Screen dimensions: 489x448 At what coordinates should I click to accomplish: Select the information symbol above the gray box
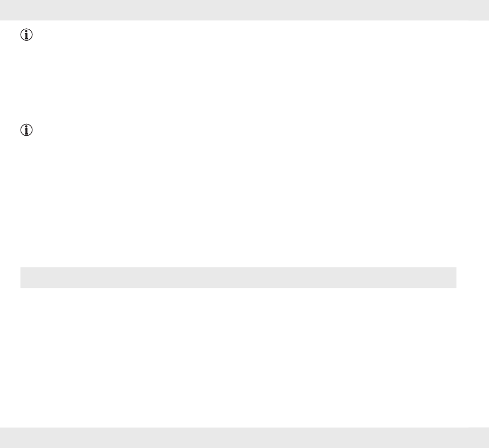click(x=26, y=130)
